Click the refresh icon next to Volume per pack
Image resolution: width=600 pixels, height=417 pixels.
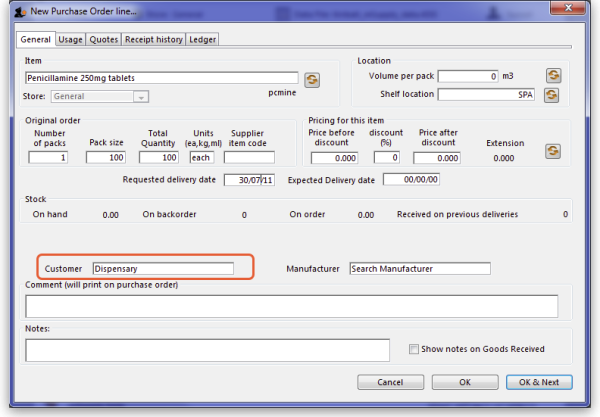552,76
